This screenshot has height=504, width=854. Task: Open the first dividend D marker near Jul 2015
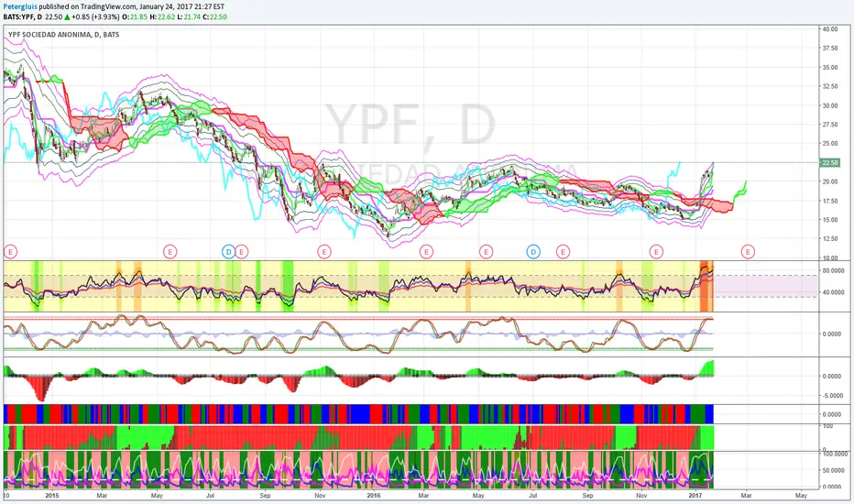(228, 251)
